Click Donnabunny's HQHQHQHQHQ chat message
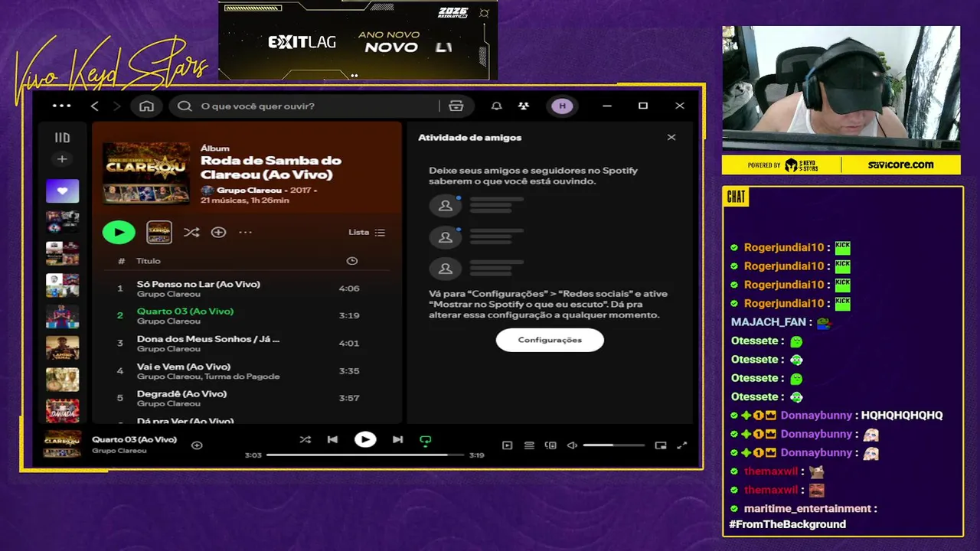 [x=902, y=416]
